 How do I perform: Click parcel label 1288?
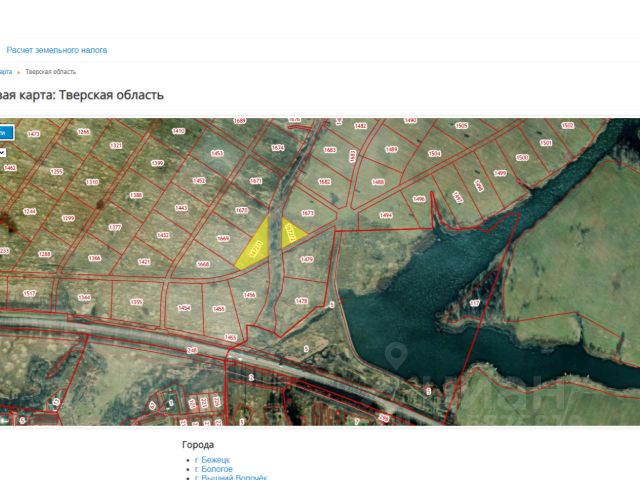[x=44, y=254]
